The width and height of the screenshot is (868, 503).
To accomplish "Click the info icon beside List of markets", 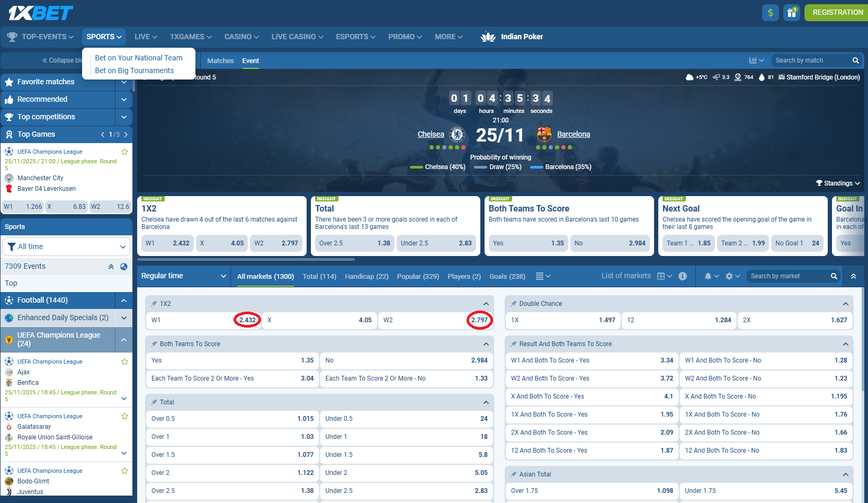I will coord(683,276).
